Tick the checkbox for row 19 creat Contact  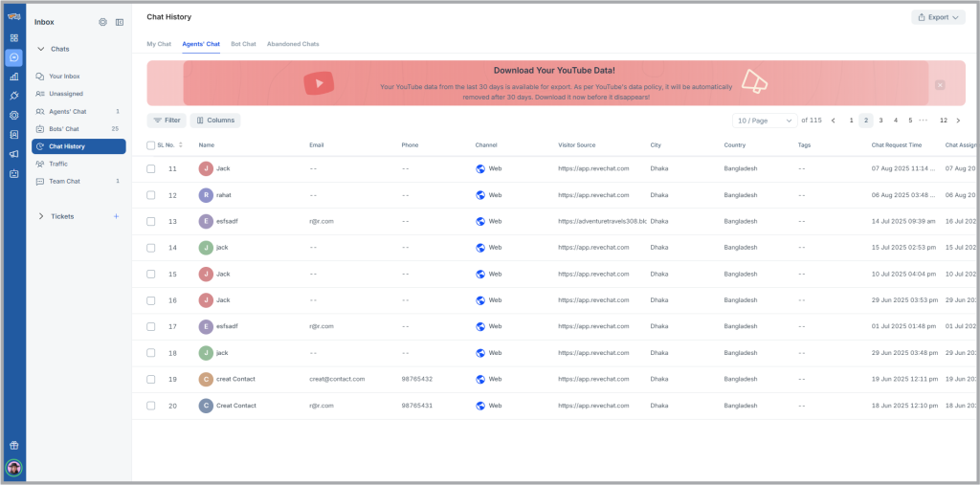[x=150, y=379]
